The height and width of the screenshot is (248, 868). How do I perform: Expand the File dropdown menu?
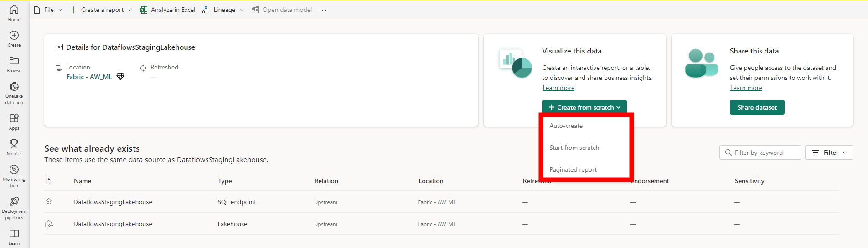(48, 10)
